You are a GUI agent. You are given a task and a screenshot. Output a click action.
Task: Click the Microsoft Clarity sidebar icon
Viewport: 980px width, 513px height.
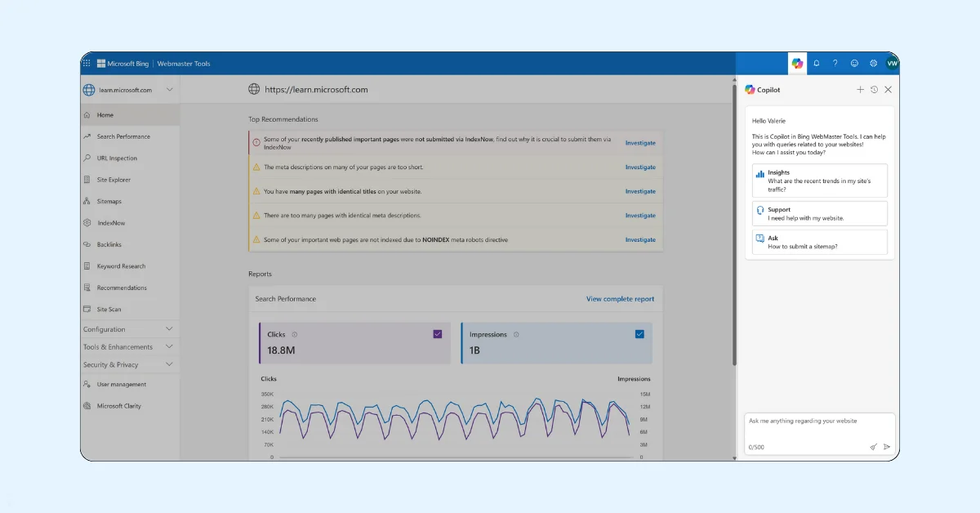[87, 406]
